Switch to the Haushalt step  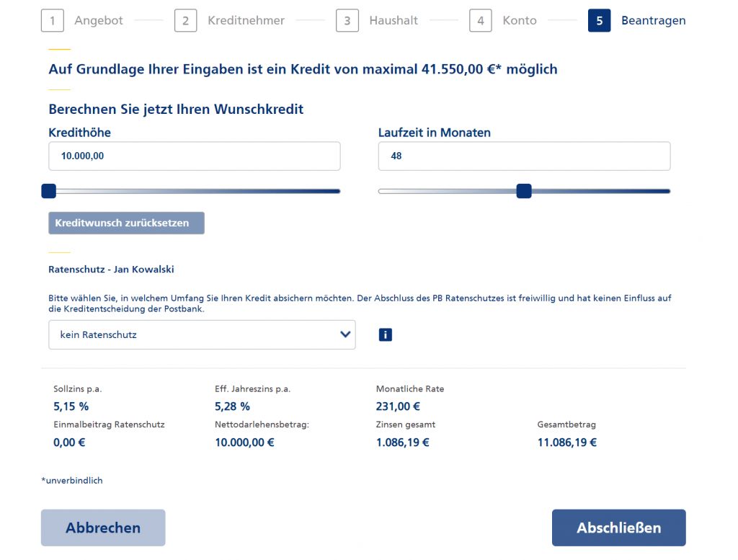(x=394, y=20)
